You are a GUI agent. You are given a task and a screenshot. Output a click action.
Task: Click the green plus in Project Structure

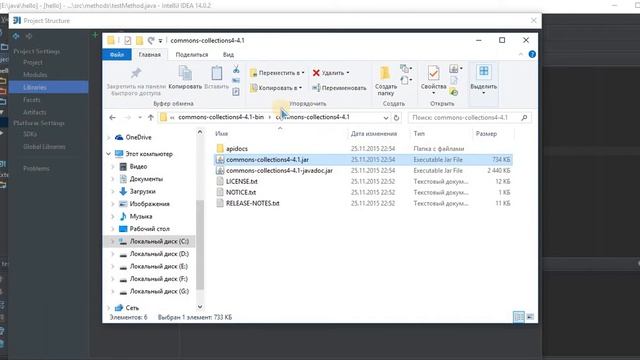[x=95, y=36]
